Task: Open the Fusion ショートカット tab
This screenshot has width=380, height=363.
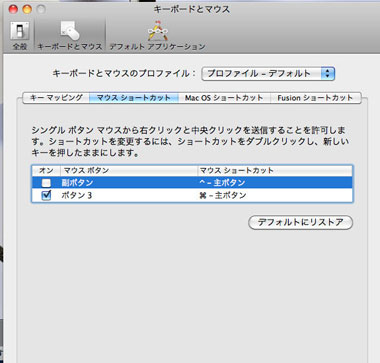Action: (x=315, y=98)
